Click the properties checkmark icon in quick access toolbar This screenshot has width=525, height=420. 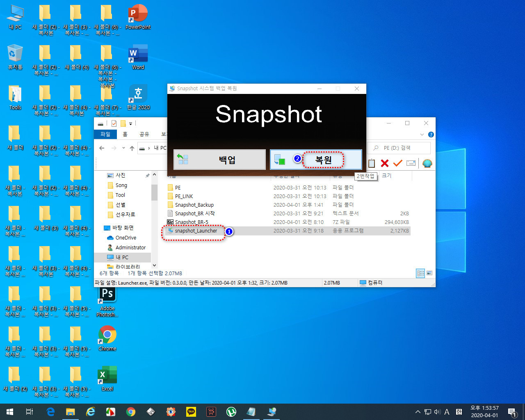pyautogui.click(x=114, y=123)
